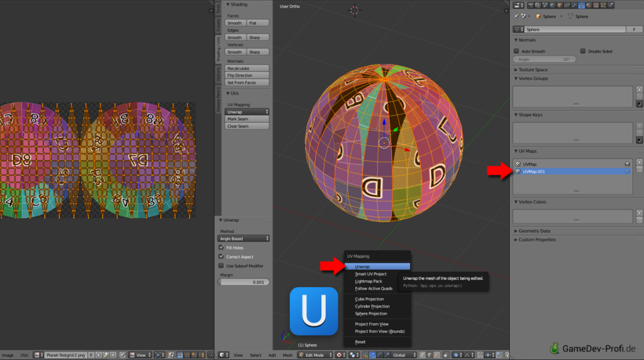Click the Clear Seam button
The width and height of the screenshot is (644, 360).
click(247, 126)
